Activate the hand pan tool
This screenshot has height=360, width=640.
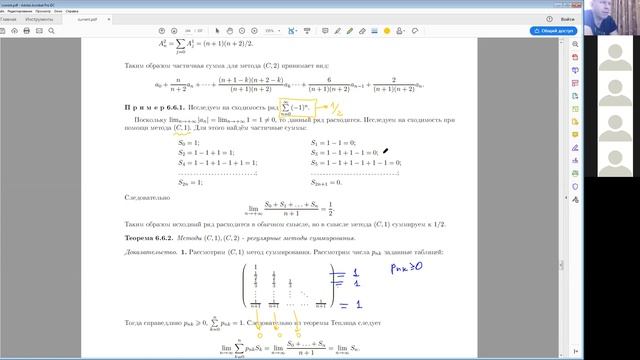[230, 31]
